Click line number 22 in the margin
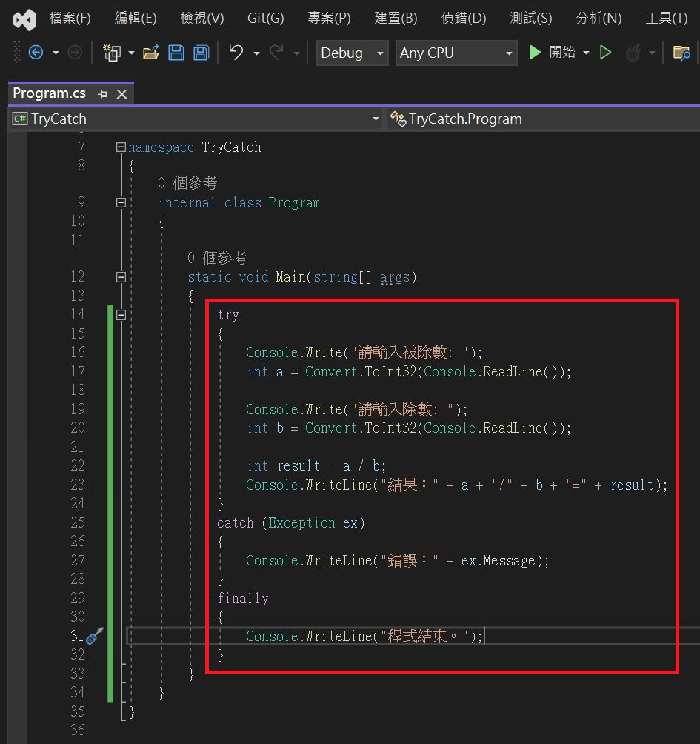The image size is (700, 744). coord(78,465)
